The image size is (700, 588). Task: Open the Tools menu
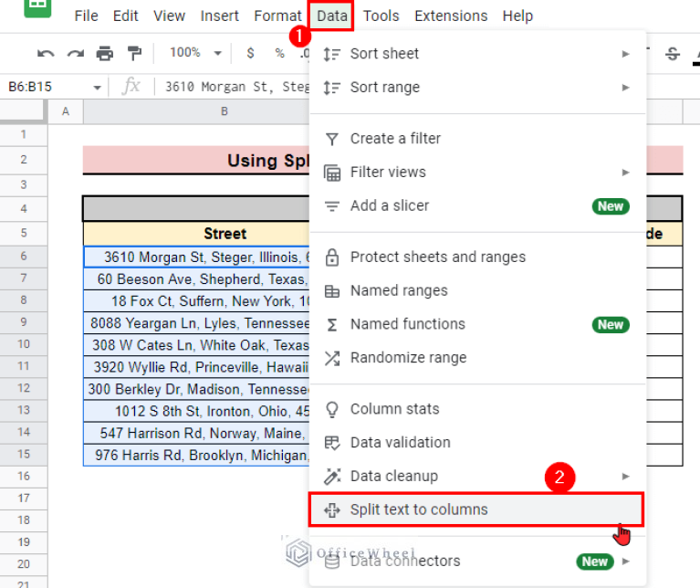[381, 16]
